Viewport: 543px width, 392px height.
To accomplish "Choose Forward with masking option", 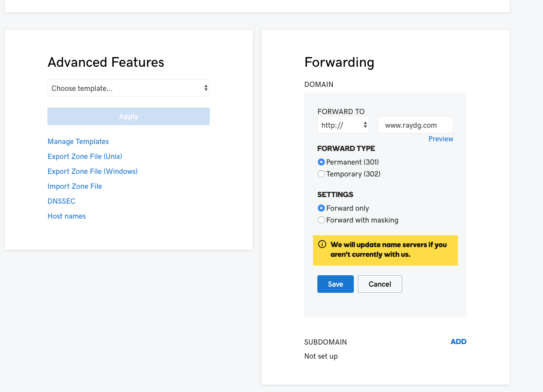I will tap(321, 220).
